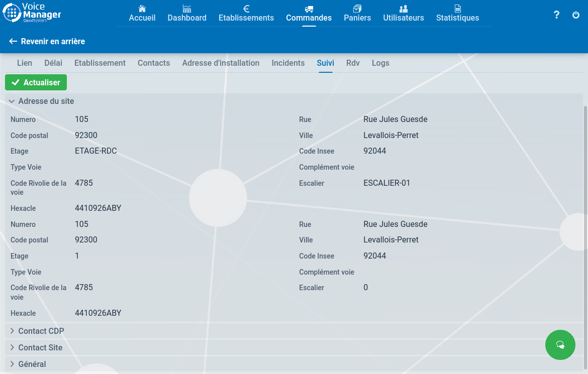Image resolution: width=588 pixels, height=374 pixels.
Task: Log out with the power icon
Action: 575,15
